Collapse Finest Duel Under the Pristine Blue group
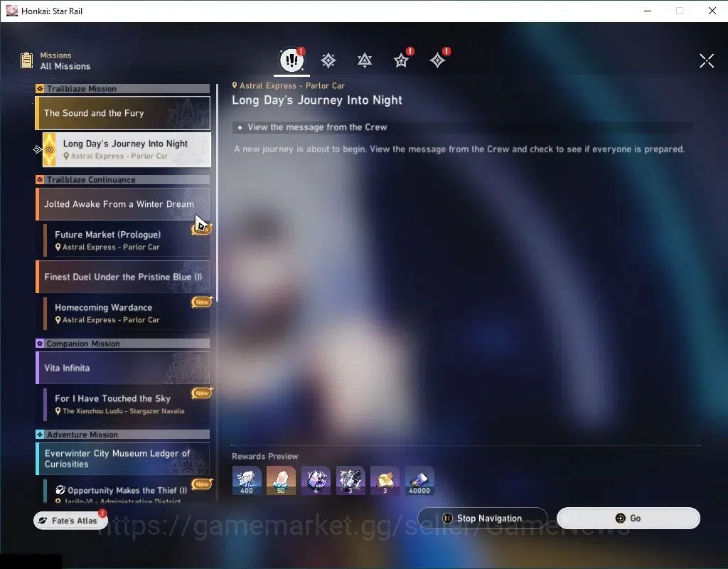Viewport: 728px width, 569px height. click(x=122, y=277)
